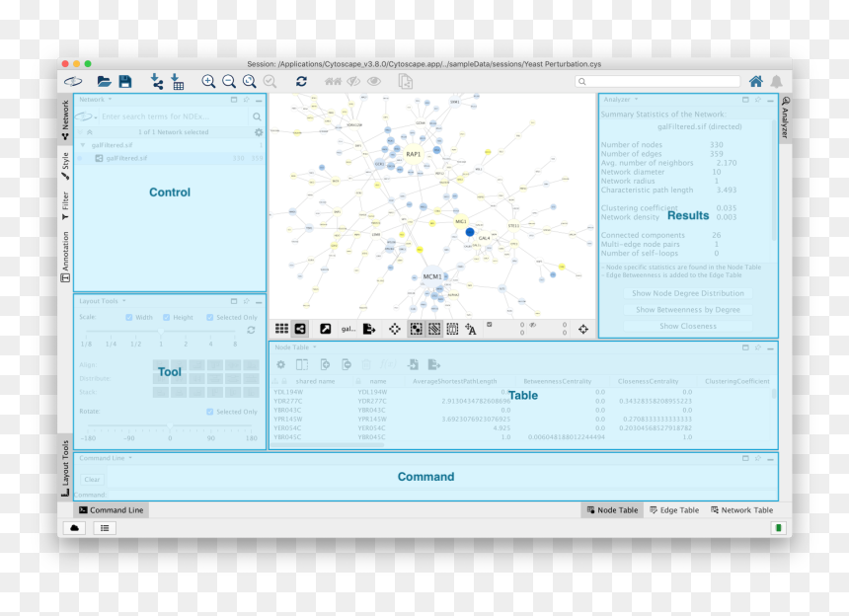Switch to the Style side tab
849x616 pixels.
(x=65, y=166)
